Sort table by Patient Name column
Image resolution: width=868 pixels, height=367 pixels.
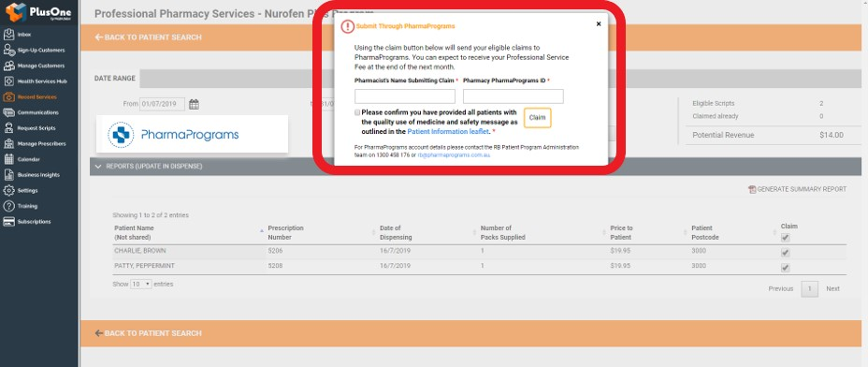pos(188,232)
